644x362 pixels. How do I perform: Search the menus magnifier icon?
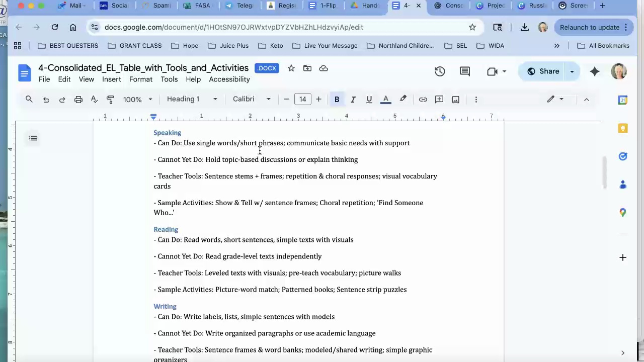pos(29,100)
